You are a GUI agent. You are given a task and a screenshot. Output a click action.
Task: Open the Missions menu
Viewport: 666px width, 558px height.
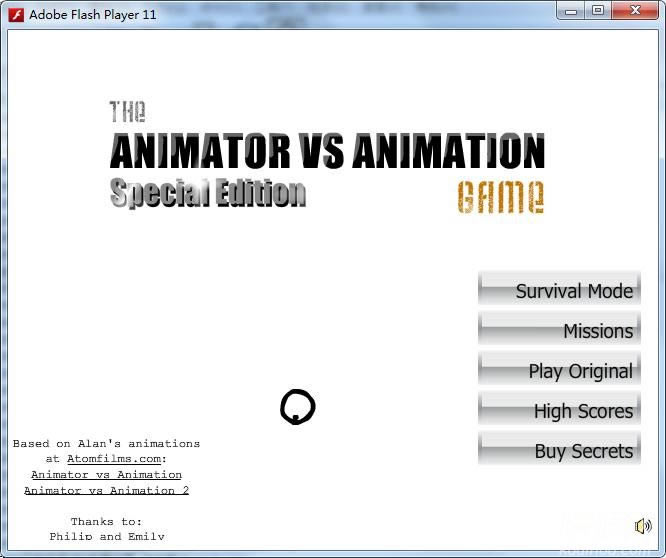(559, 330)
